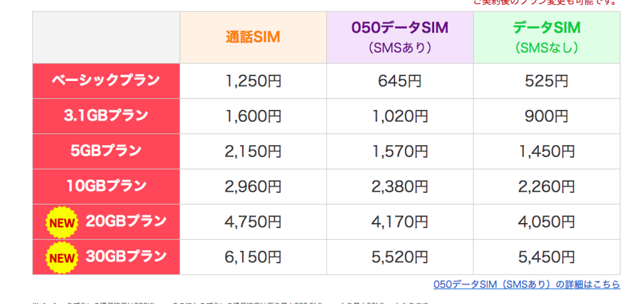Select the 通話SIM column header
This screenshot has height=304, width=644.
(x=253, y=37)
